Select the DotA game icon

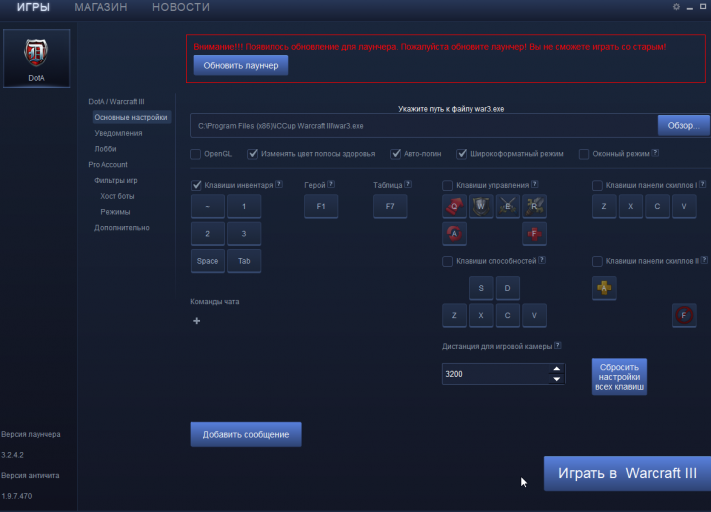(36, 58)
